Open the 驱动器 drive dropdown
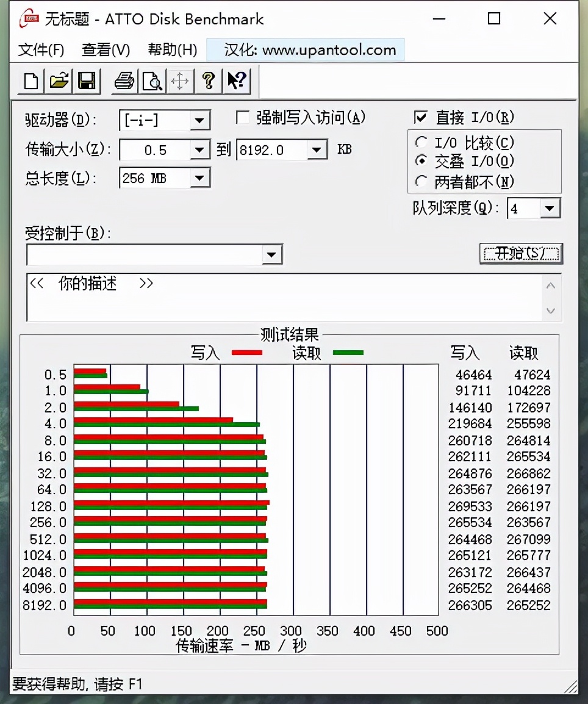This screenshot has height=704, width=588. pyautogui.click(x=200, y=121)
